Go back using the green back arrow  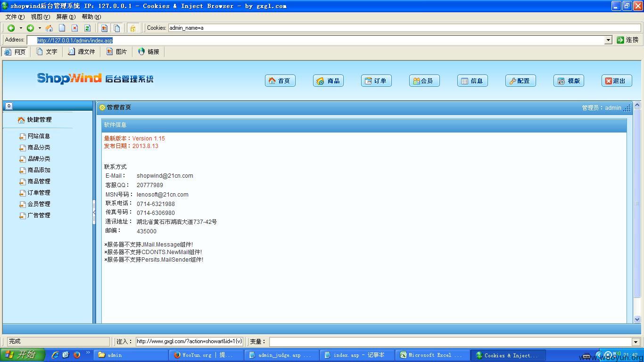pyautogui.click(x=11, y=28)
